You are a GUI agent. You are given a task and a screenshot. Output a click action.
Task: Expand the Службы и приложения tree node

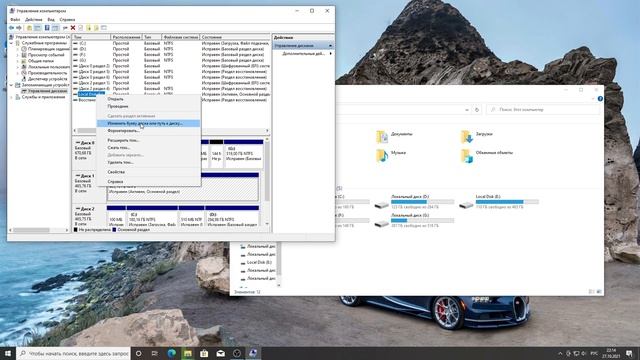(11, 97)
